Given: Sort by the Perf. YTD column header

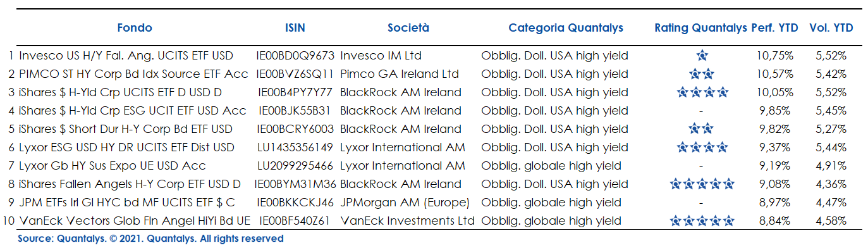Looking at the screenshot, I should tap(774, 28).
